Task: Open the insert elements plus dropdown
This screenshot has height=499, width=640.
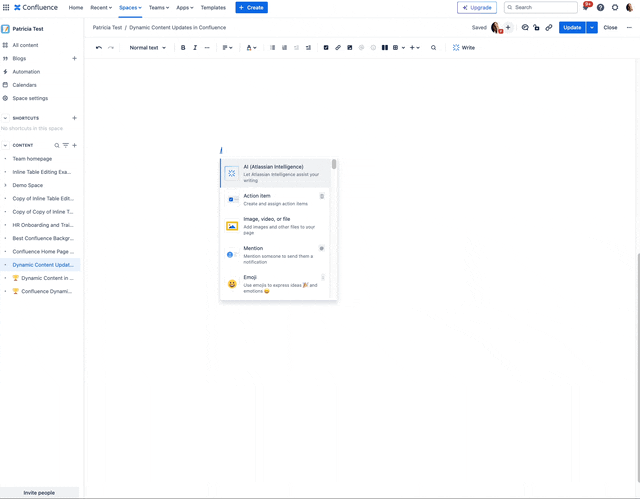Action: [x=415, y=48]
